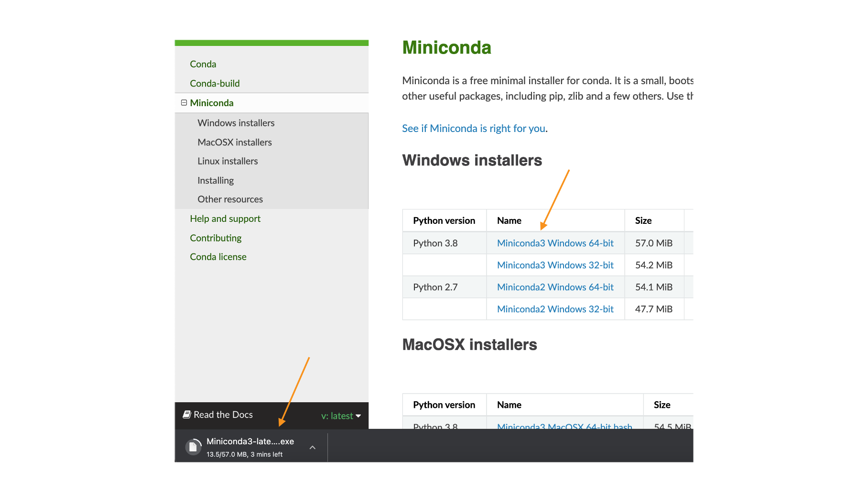Select Linux installers in the sidebar
868x494 pixels.
pos(228,161)
